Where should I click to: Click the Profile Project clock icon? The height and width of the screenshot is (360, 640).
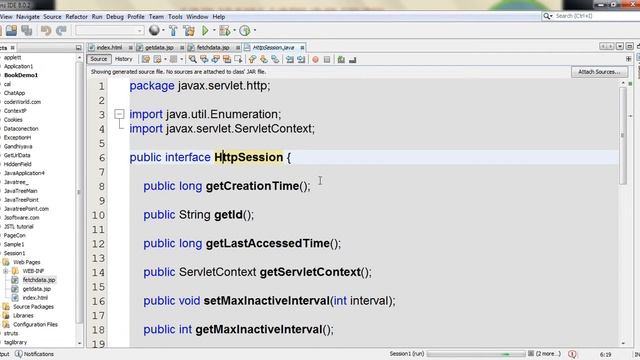pyautogui.click(x=244, y=31)
